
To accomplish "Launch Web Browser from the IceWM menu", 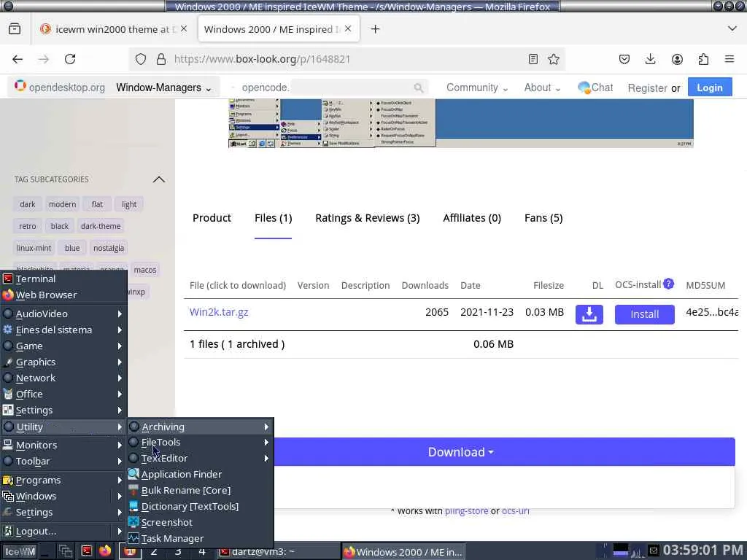I will pos(64,295).
